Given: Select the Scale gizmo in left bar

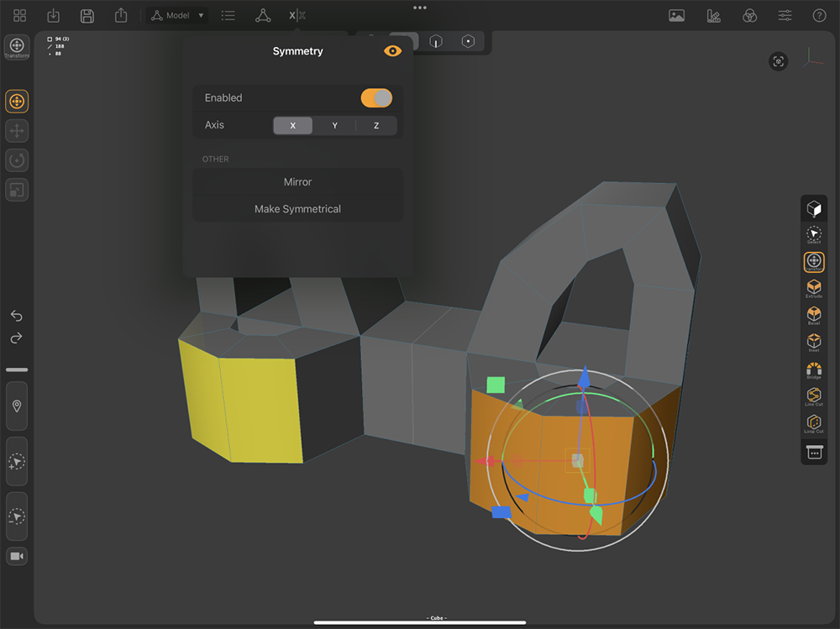Looking at the screenshot, I should pyautogui.click(x=17, y=190).
